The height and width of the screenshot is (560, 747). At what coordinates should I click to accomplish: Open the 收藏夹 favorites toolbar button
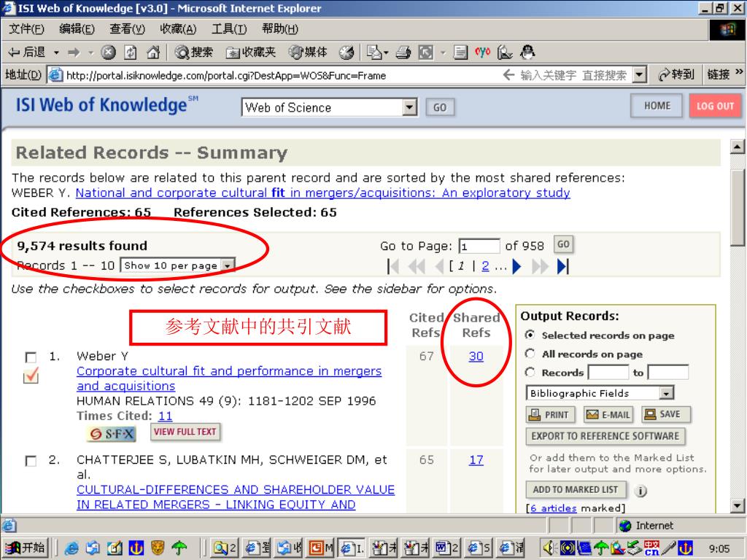click(x=251, y=52)
